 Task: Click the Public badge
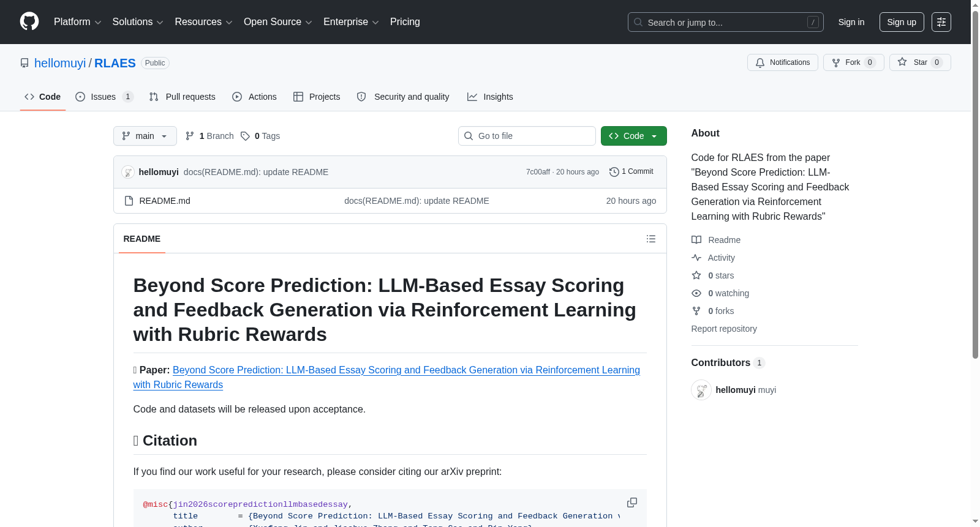(x=155, y=63)
